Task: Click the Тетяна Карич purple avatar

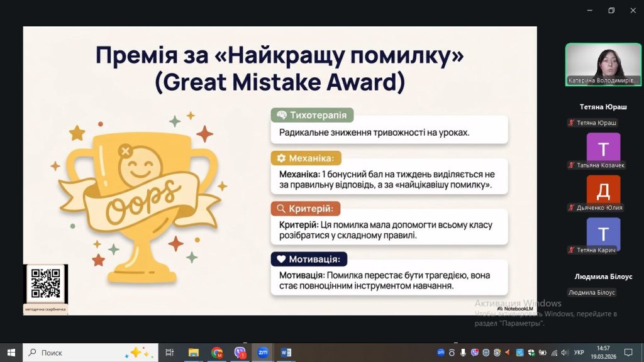Action: tap(603, 233)
